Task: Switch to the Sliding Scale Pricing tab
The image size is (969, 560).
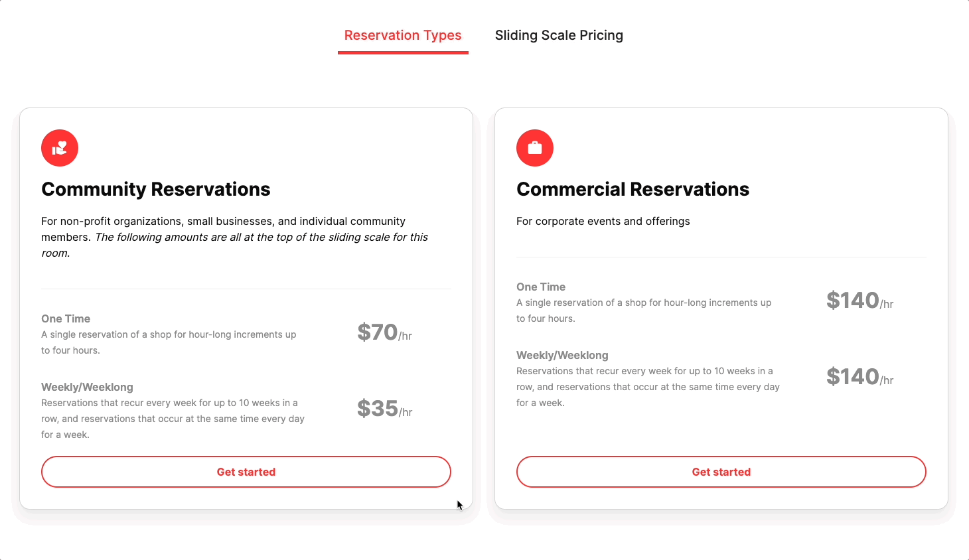Action: (x=558, y=35)
